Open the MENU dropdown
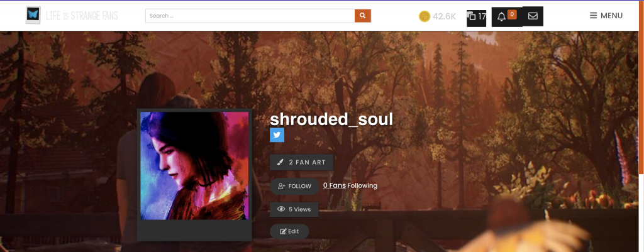 [x=606, y=16]
